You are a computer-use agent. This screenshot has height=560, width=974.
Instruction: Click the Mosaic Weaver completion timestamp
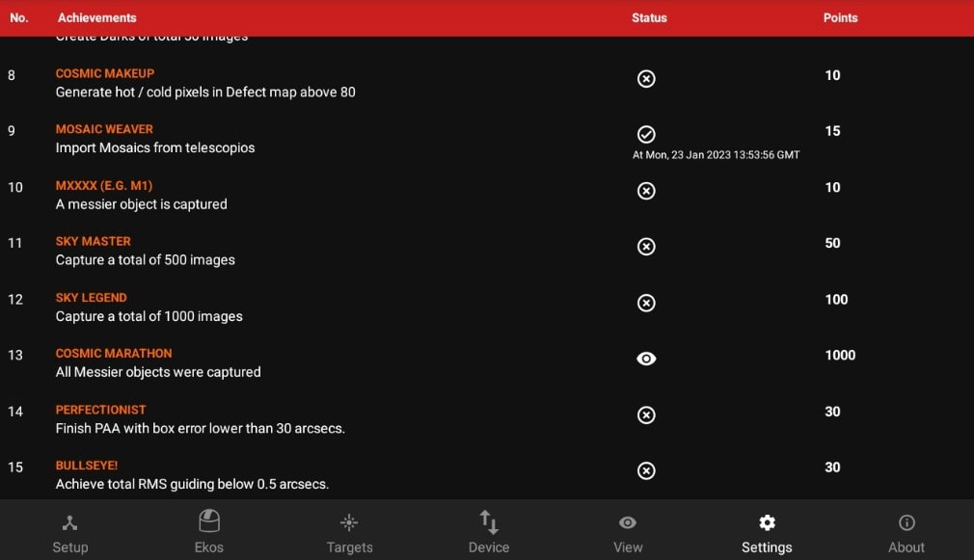coord(716,154)
